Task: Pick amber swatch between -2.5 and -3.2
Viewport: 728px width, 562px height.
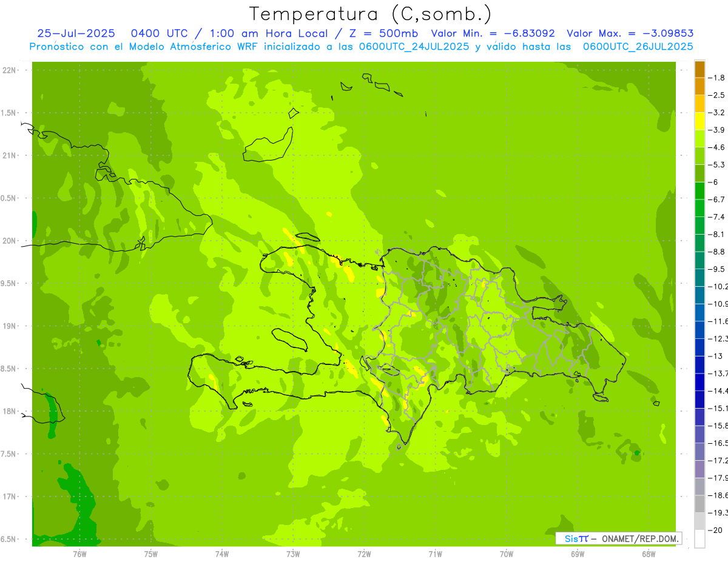Action: pos(699,104)
